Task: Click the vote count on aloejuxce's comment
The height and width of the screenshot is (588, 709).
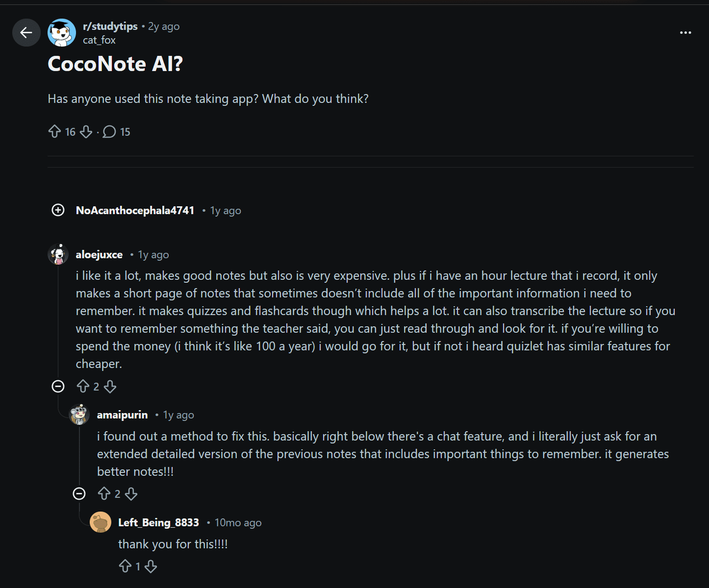Action: (x=97, y=386)
